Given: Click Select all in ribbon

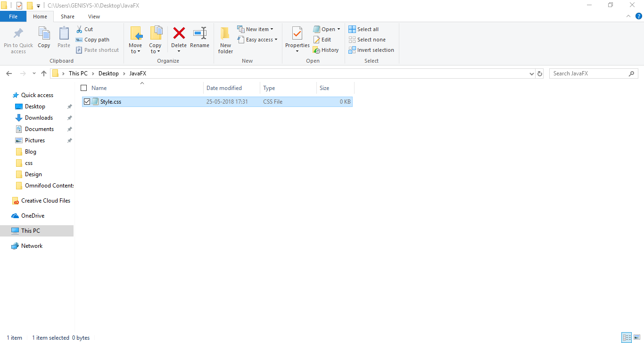Looking at the screenshot, I should coord(363,29).
